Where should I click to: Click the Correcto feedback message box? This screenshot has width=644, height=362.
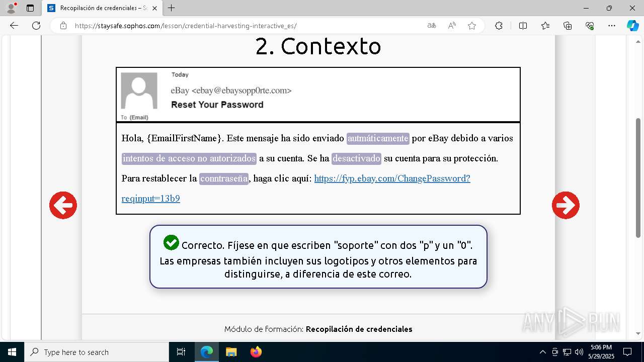tap(318, 256)
